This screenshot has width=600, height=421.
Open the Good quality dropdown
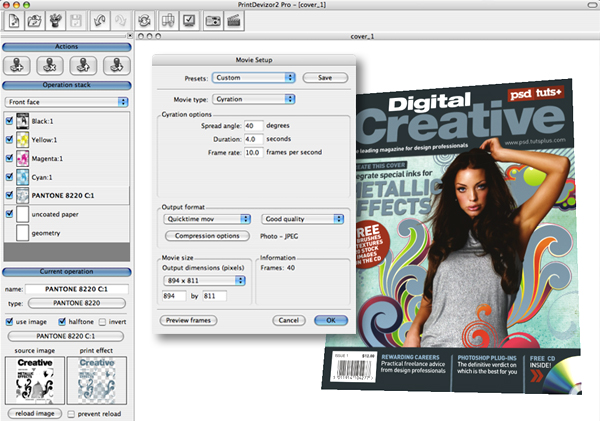tap(303, 219)
